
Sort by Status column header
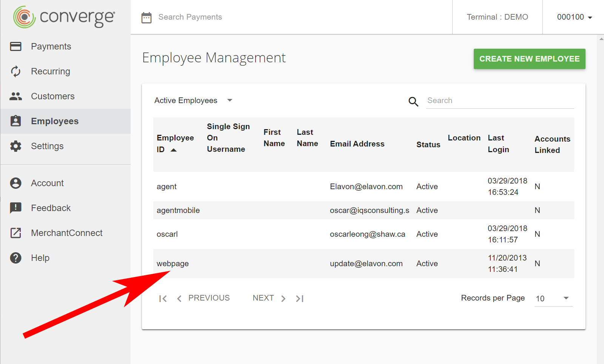[x=428, y=145]
